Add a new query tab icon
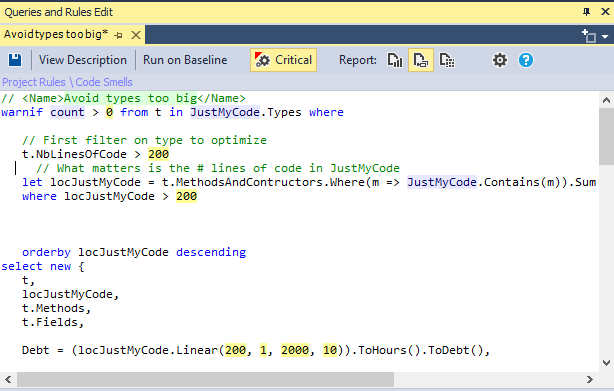 pos(589,36)
